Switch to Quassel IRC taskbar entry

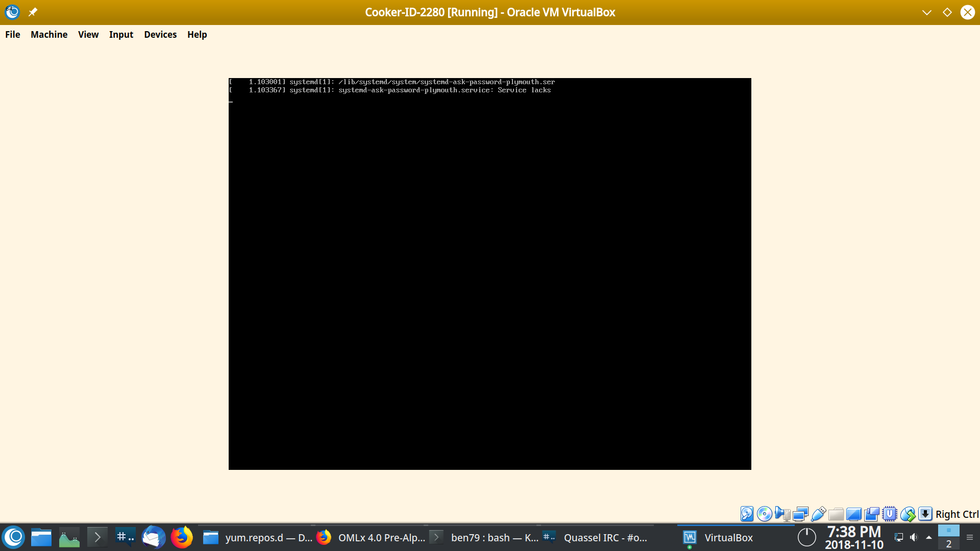tap(597, 538)
